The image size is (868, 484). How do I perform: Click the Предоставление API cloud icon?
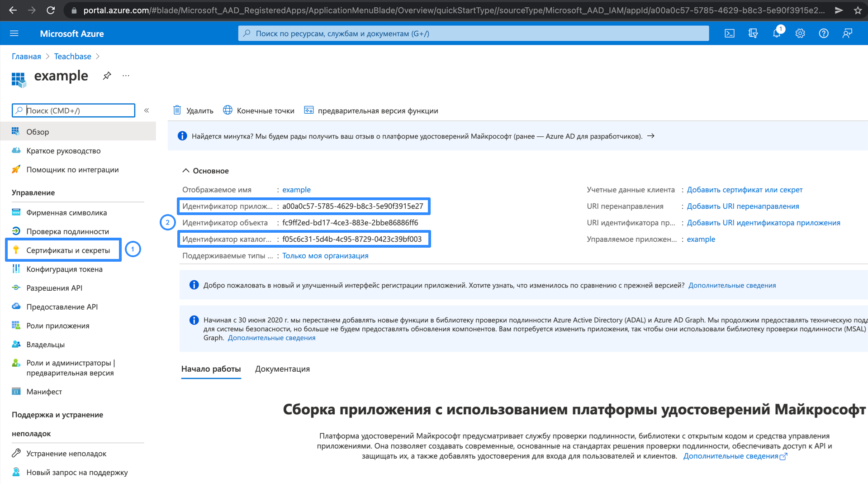pyautogui.click(x=16, y=307)
